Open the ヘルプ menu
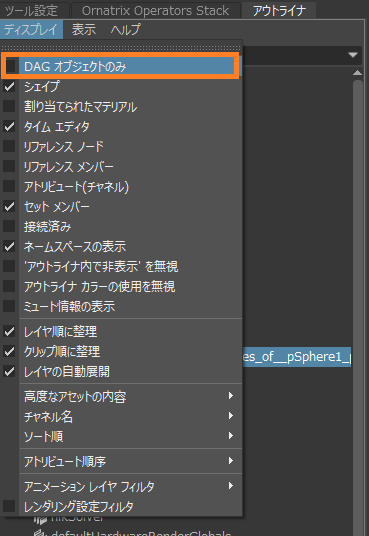The height and width of the screenshot is (536, 369). (x=125, y=29)
